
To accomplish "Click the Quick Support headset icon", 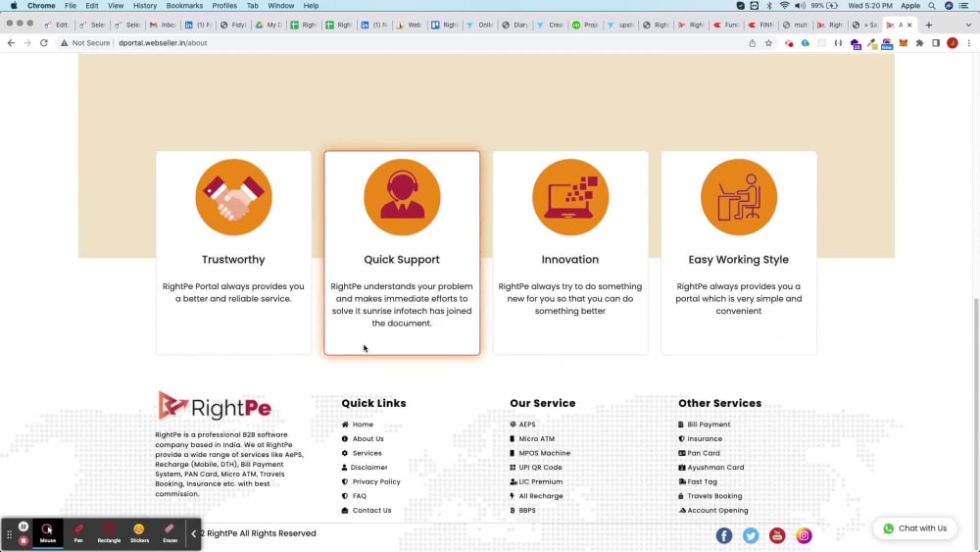I will tap(402, 197).
